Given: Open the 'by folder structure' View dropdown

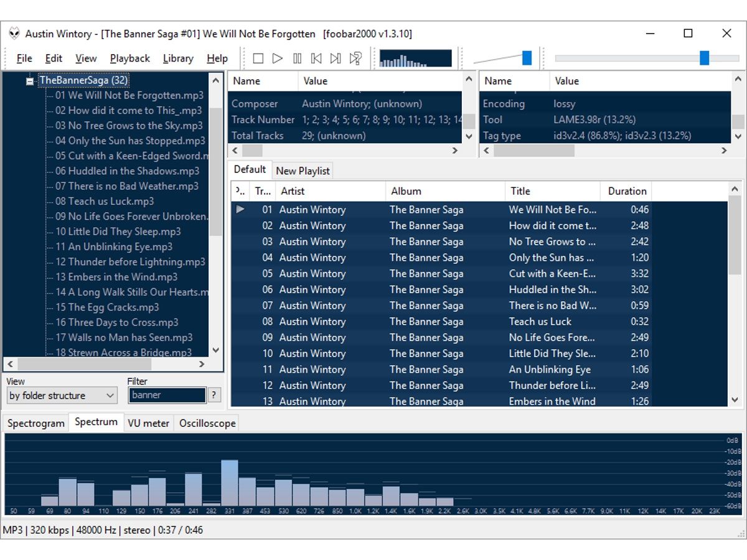Looking at the screenshot, I should 61,395.
